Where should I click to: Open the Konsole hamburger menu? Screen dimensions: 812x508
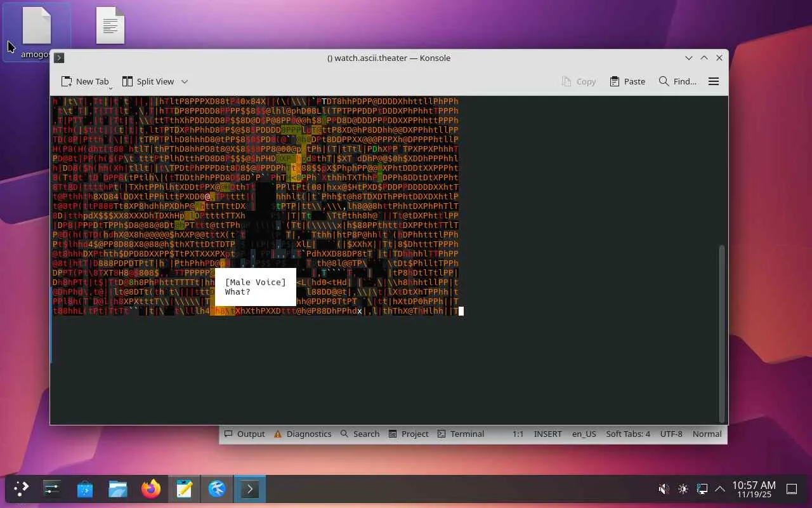[x=714, y=81]
